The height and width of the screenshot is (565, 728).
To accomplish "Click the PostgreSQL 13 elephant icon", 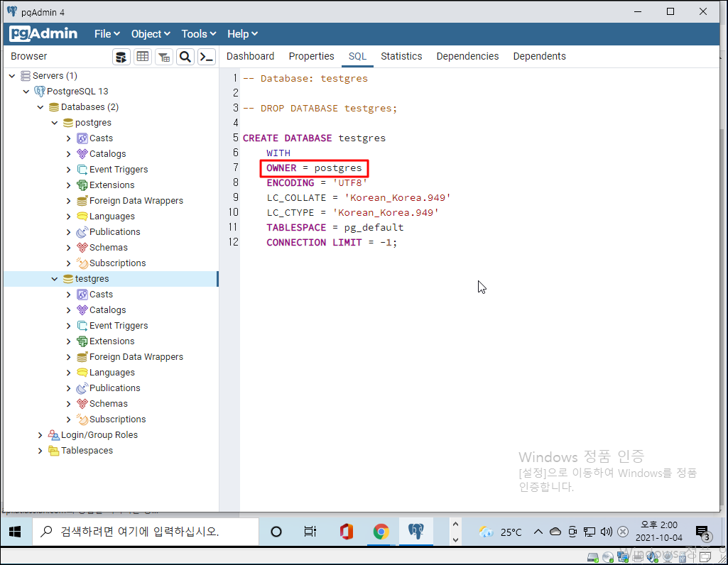I will [40, 92].
